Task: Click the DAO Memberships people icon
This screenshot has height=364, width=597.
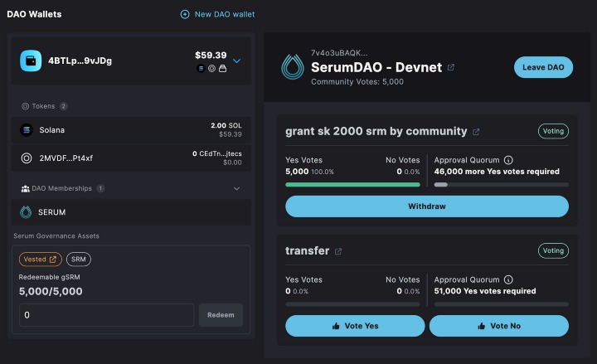Action: pyautogui.click(x=25, y=188)
